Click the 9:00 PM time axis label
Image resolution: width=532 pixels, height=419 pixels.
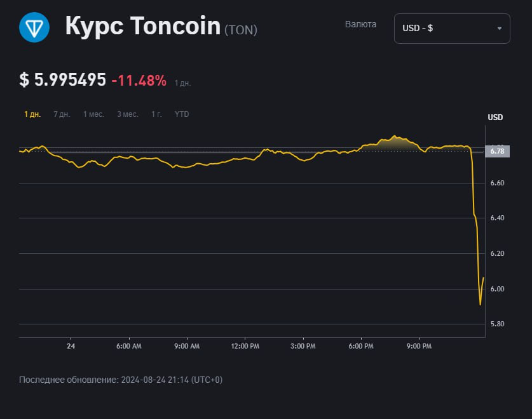tap(419, 347)
